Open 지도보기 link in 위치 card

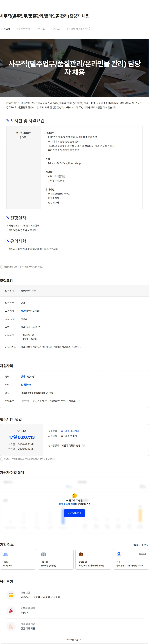pyautogui.click(x=142, y=554)
